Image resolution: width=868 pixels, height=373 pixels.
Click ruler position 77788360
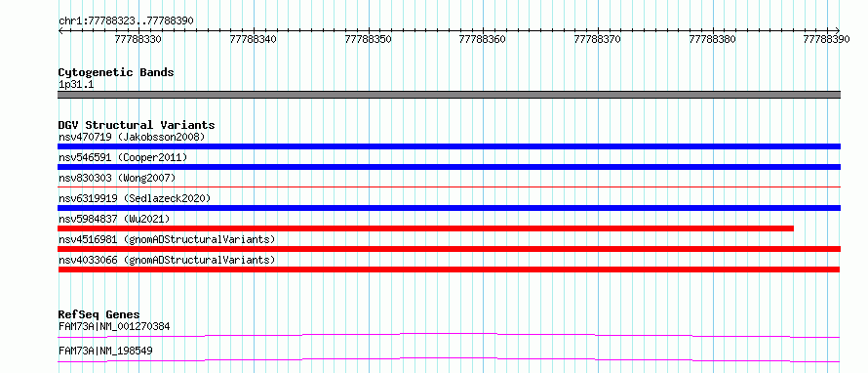pos(483,40)
